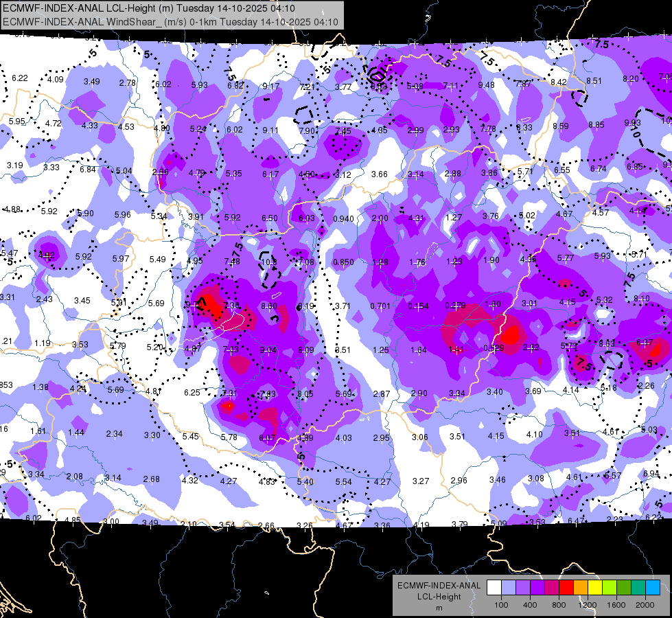
Task: Select the orange legend swatch
Action: (581, 588)
